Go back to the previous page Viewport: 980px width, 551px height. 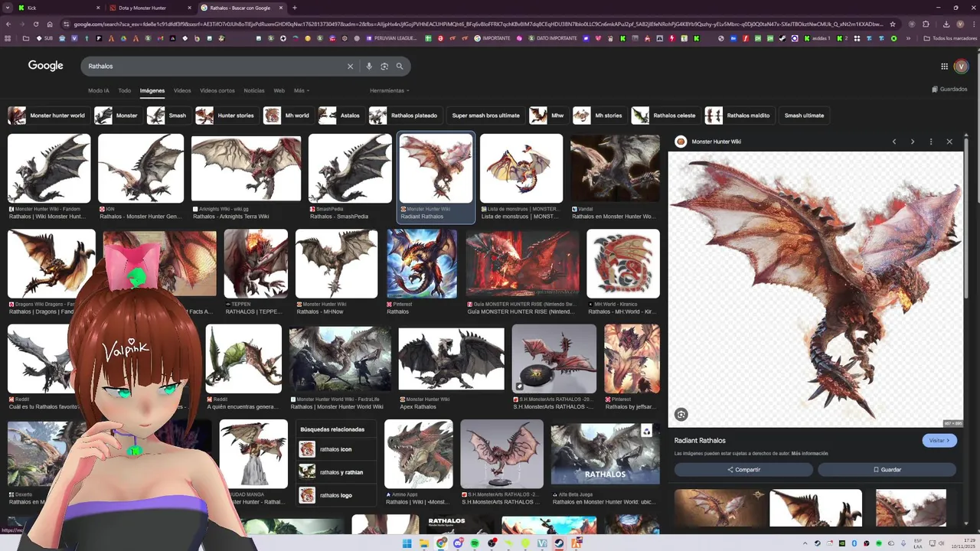click(x=8, y=24)
